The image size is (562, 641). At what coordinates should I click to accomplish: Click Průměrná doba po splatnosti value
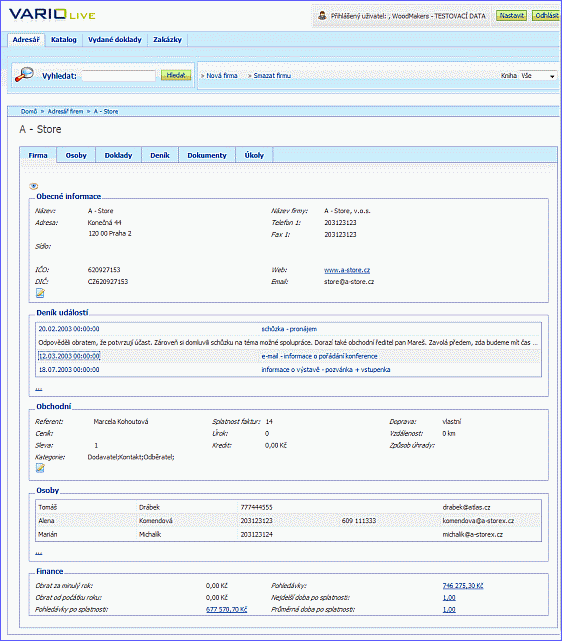click(449, 610)
